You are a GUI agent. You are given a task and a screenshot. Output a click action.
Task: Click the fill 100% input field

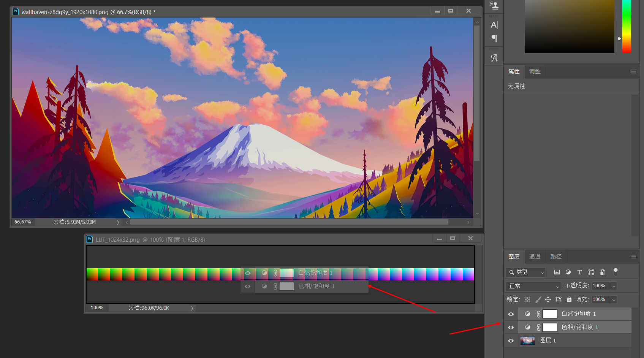pyautogui.click(x=601, y=299)
